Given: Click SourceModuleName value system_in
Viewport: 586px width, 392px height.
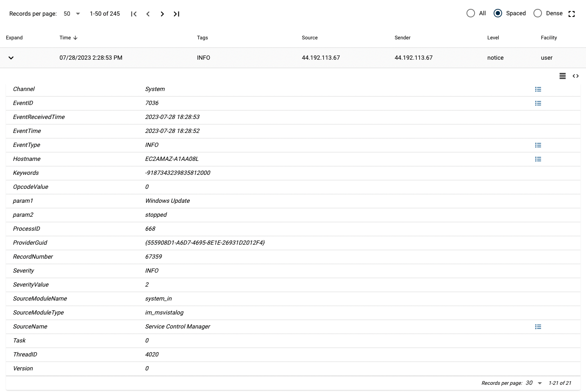Looking at the screenshot, I should click(158, 298).
